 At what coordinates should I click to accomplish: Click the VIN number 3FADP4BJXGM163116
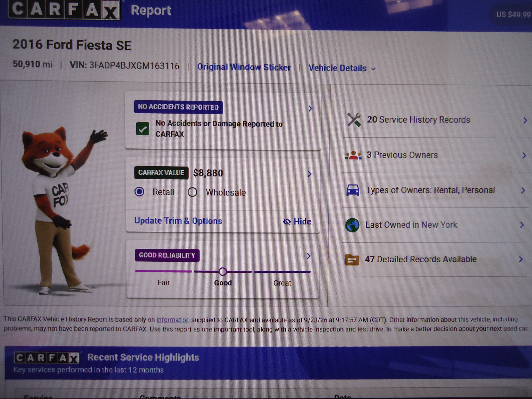click(x=134, y=66)
